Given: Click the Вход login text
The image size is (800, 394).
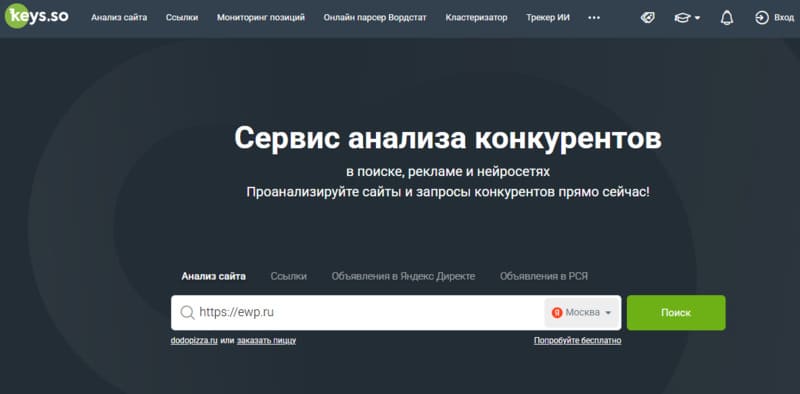Looking at the screenshot, I should click(784, 18).
